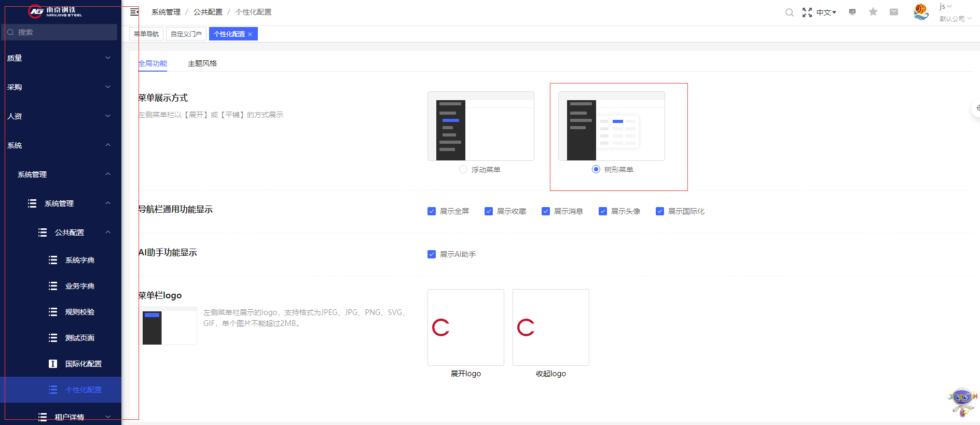Click the search magnifier icon in header
Viewport: 980px width, 425px height.
pos(789,12)
